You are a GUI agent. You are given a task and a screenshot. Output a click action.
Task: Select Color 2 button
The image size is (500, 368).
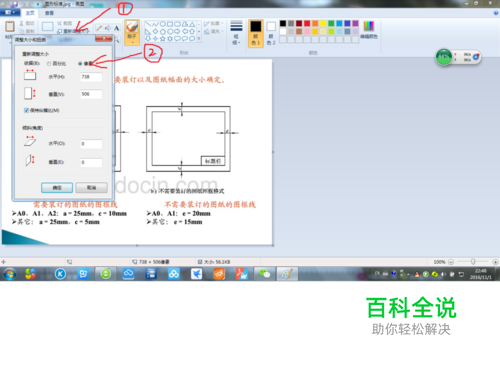(271, 33)
